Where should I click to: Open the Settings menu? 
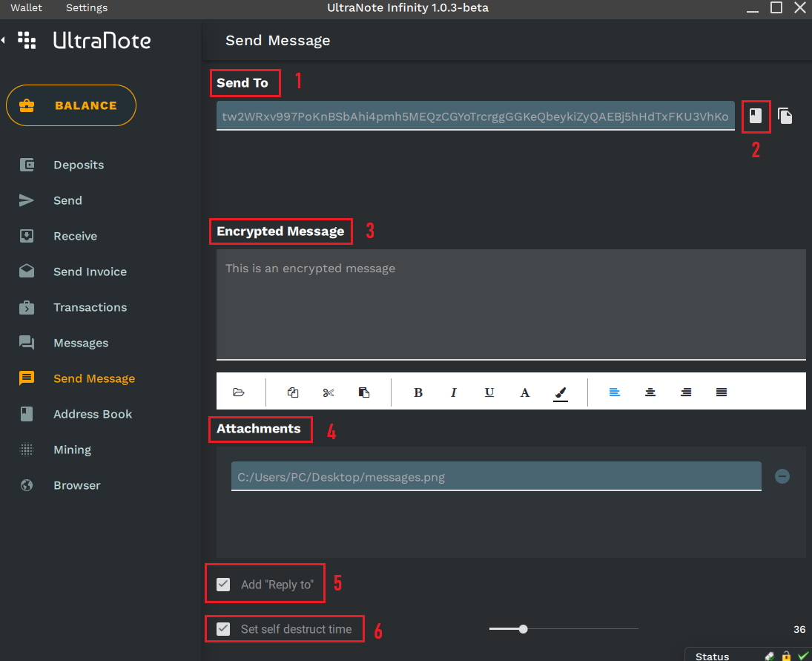click(87, 7)
